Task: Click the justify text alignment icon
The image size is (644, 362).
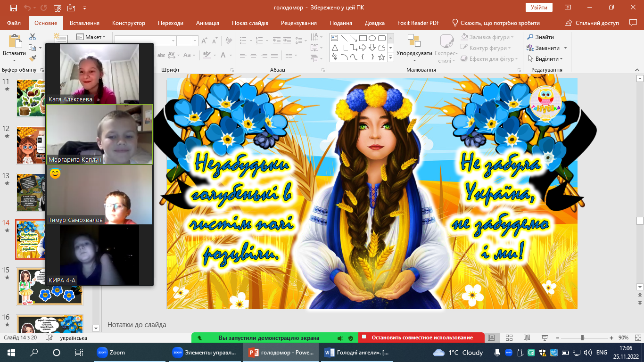Action: [274, 55]
